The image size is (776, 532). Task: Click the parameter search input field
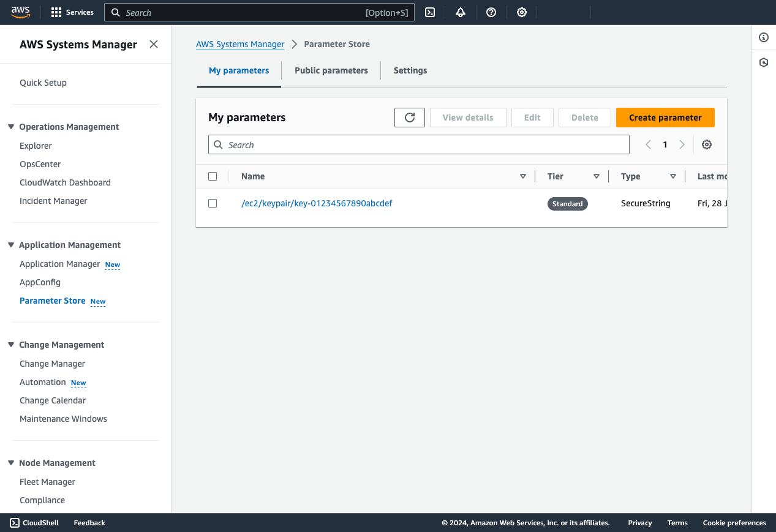tap(419, 144)
